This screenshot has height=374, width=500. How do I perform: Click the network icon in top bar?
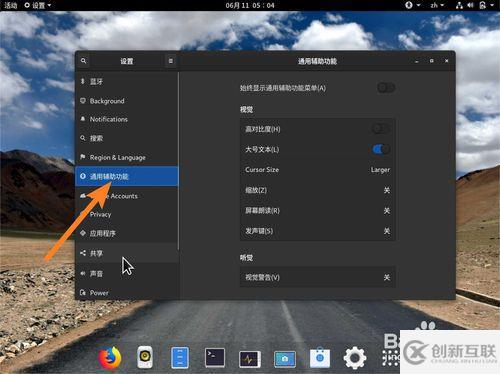[459, 5]
